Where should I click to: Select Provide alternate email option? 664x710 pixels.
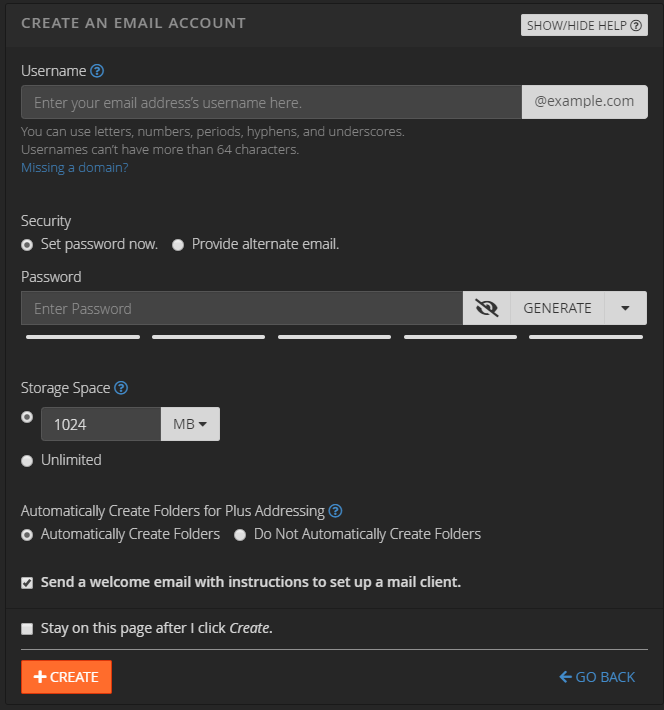pos(178,245)
